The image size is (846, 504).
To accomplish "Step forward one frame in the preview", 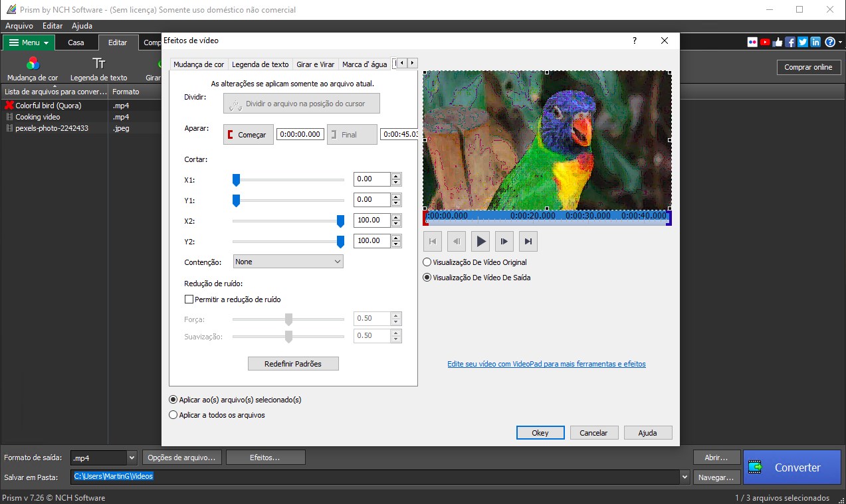I will [x=504, y=242].
